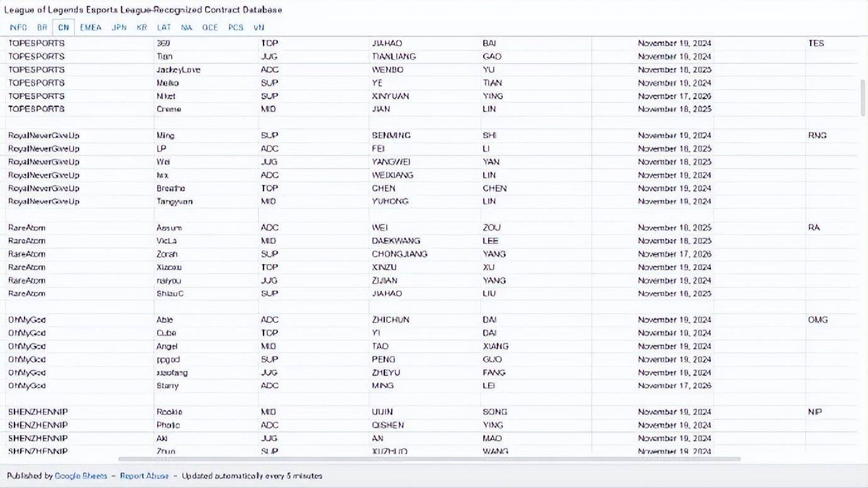Viewport: 868px width, 488px height.
Task: Click the SONG surname cell
Action: (495, 412)
